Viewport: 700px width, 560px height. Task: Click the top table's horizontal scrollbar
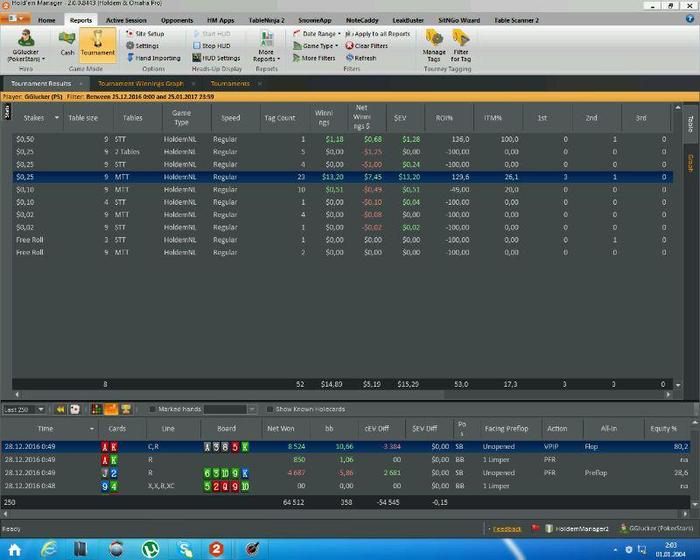[x=343, y=394]
